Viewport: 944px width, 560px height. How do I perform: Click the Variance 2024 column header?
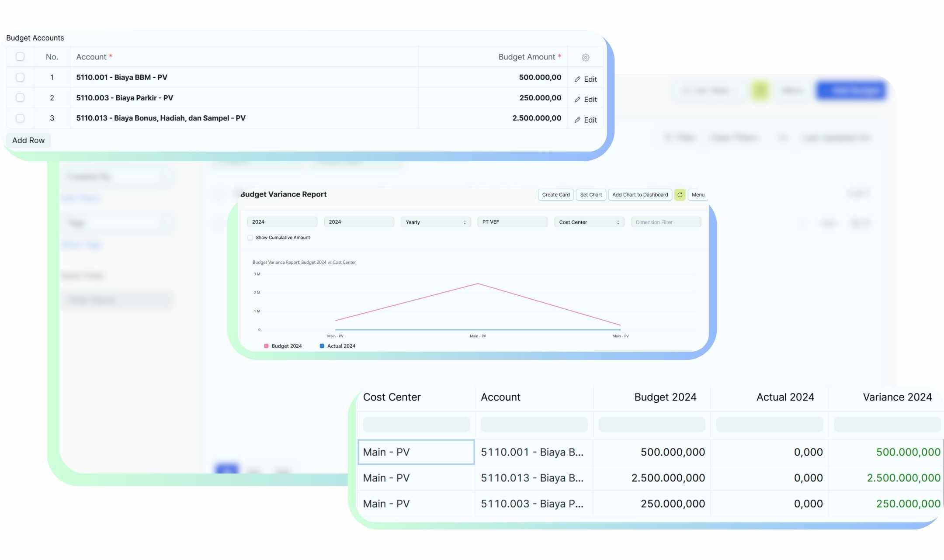tap(897, 397)
